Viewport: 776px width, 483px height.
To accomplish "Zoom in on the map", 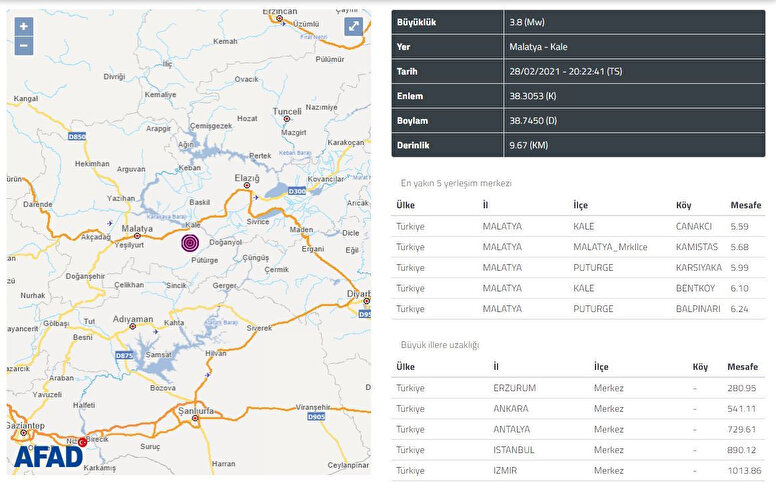I will (24, 26).
